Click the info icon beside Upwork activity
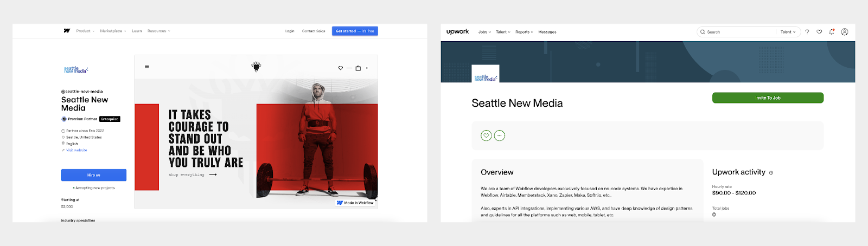 point(771,173)
